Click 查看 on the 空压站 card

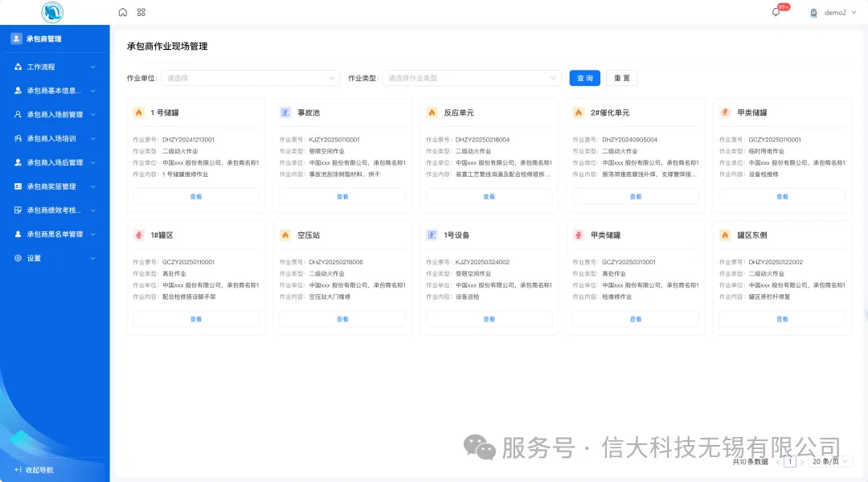342,319
